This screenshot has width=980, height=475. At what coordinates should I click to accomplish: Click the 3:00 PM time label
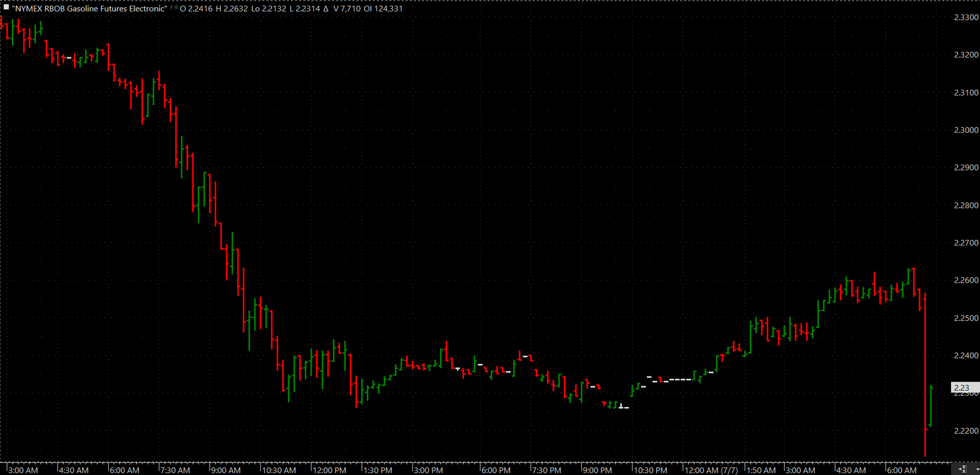[428, 470]
